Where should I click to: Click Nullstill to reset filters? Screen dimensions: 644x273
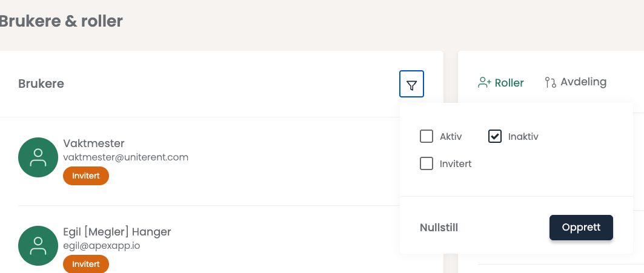[439, 228]
